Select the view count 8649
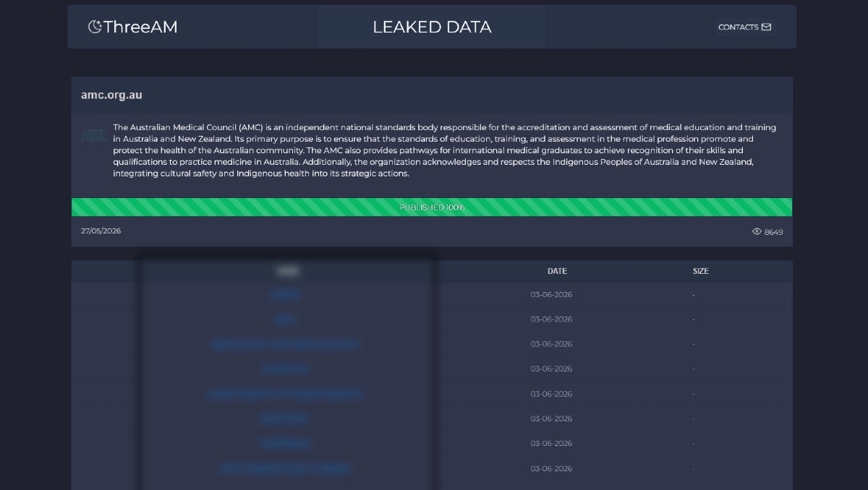Image resolution: width=868 pixels, height=490 pixels. (x=774, y=232)
